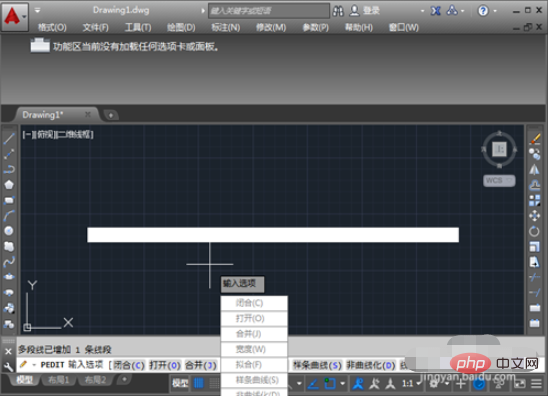Select the Polyline tool
Viewport: 549px width, 396px height.
coord(9,169)
